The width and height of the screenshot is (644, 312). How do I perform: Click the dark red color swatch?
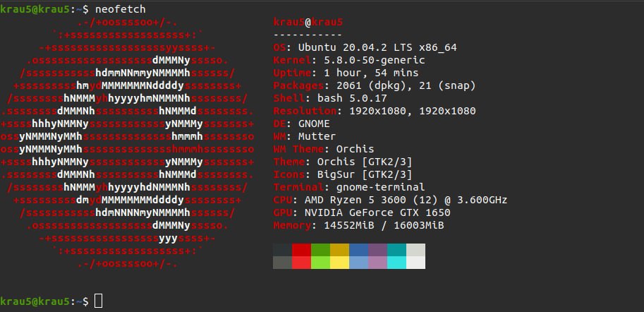(x=301, y=249)
